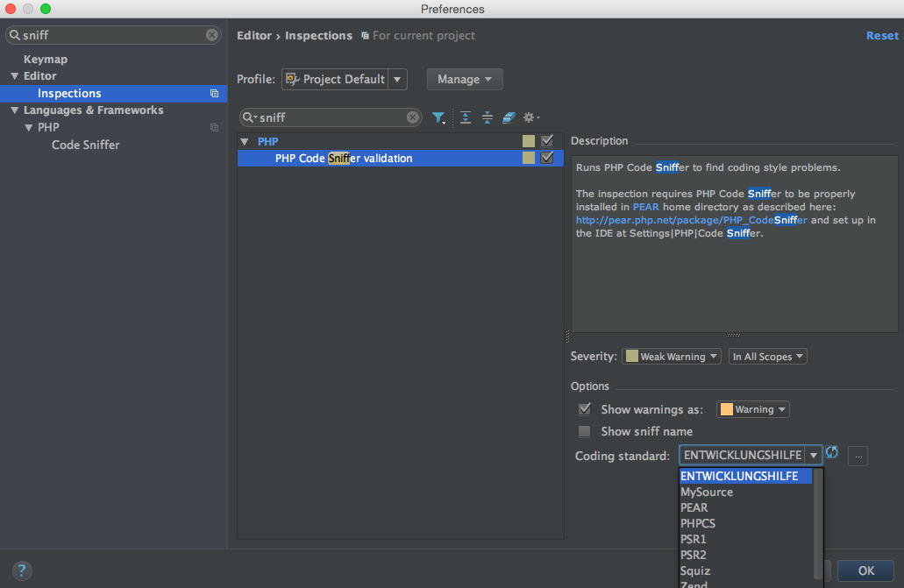
Task: Select PSR2 in the coding standard list
Action: 694,555
